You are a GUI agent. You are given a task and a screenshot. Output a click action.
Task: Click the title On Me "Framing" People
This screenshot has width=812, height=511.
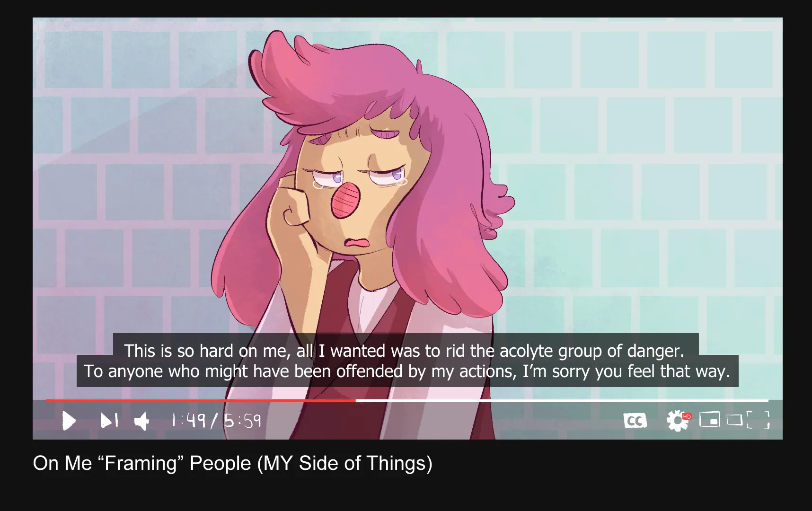click(233, 463)
